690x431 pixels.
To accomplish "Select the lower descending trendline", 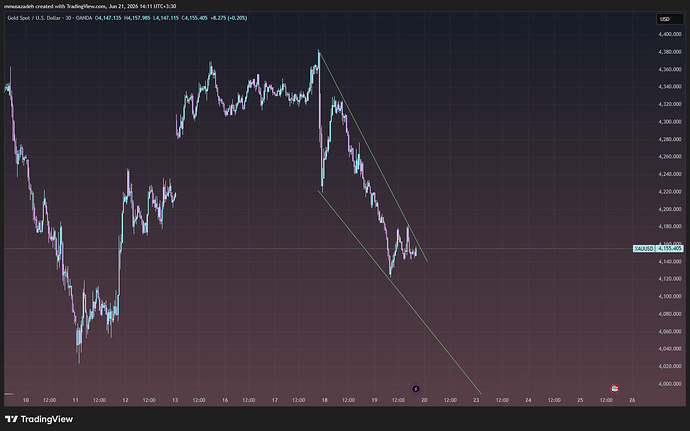I will click(x=400, y=292).
